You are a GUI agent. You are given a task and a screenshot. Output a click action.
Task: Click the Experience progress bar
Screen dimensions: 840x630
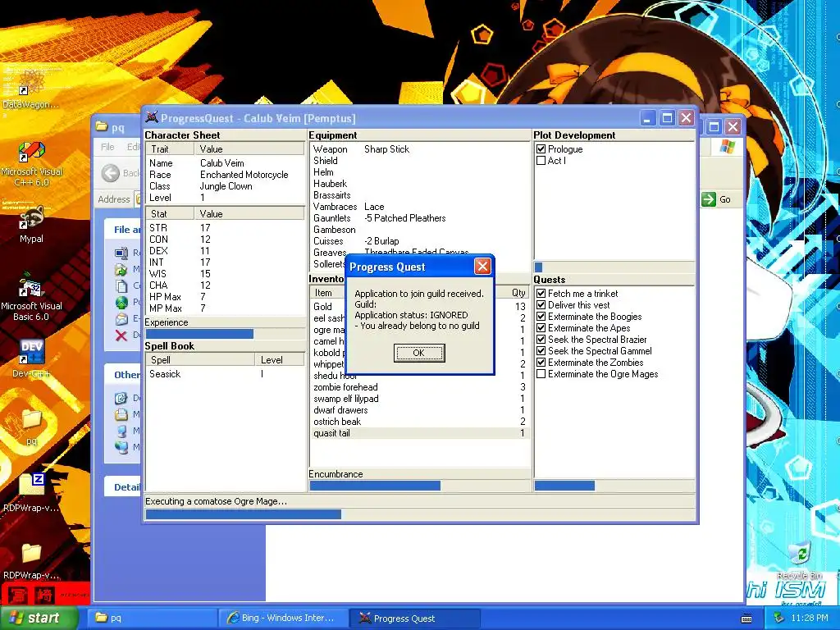click(225, 334)
